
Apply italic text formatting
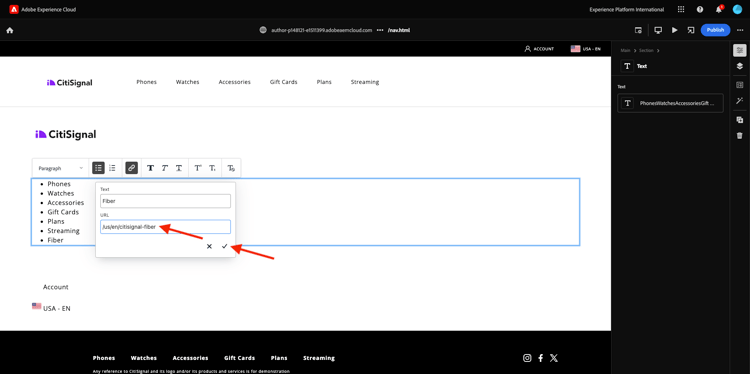(165, 168)
